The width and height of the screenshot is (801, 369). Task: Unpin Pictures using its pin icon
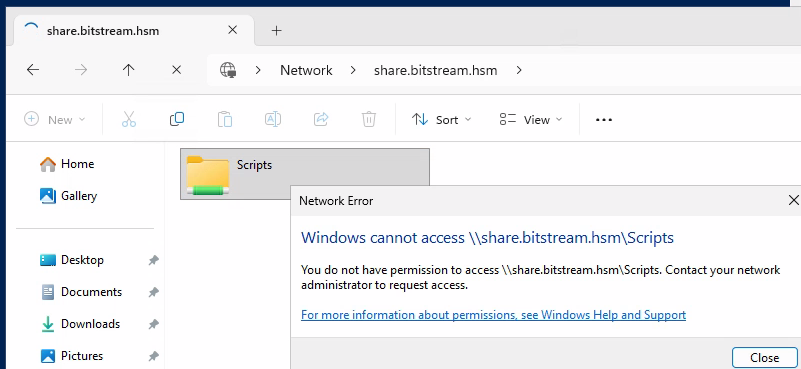click(153, 356)
